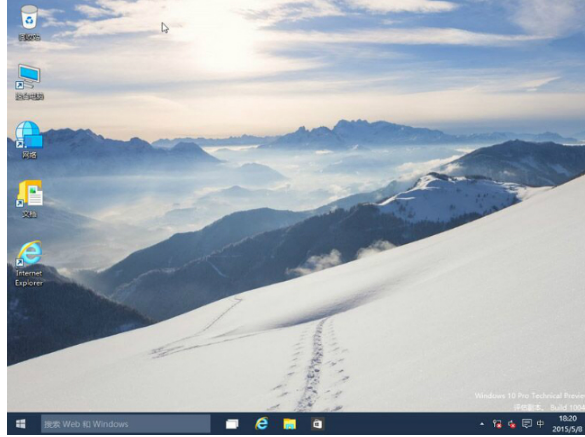Open the Windows Start menu button

21,424
